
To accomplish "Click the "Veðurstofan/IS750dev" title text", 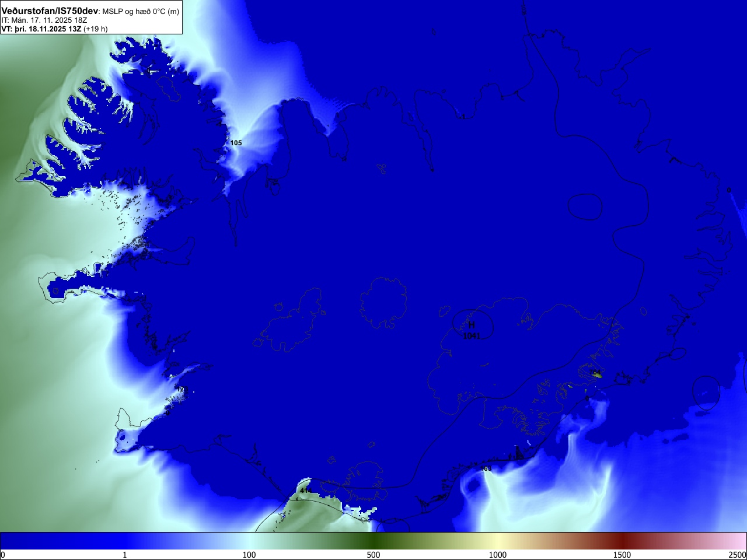I will 50,11.
